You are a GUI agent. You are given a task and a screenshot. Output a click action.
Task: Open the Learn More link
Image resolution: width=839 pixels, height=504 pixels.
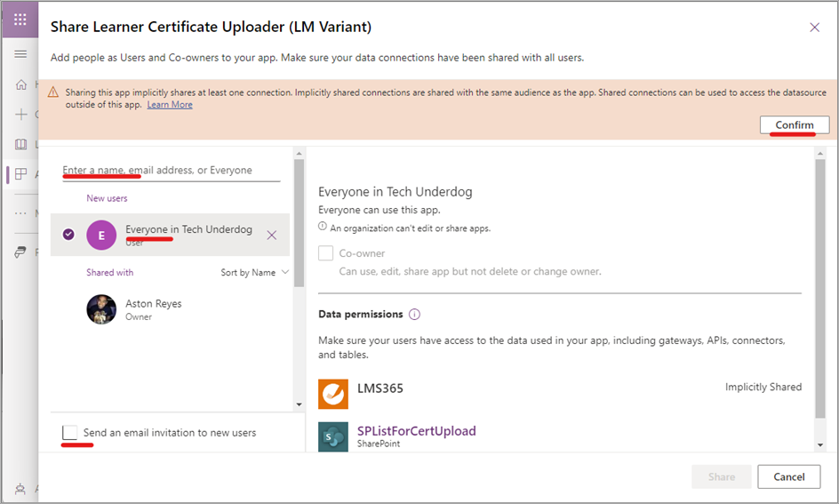[x=170, y=105]
